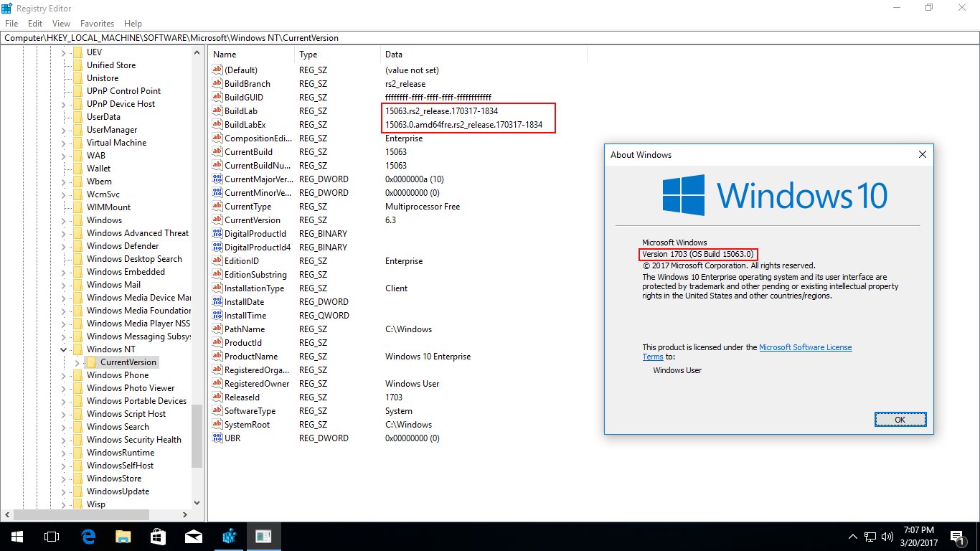Click the Wallet folder icon
This screenshot has width=980, height=551.
coord(77,169)
